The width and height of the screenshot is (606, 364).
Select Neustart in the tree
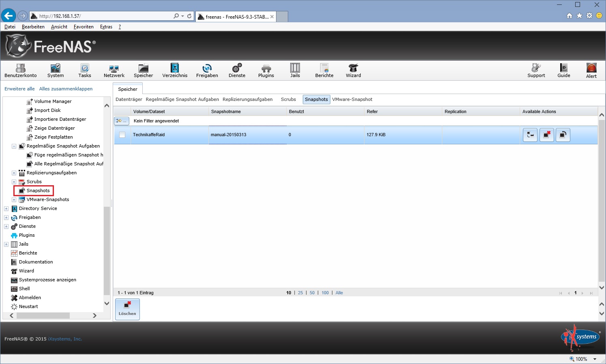[28, 306]
